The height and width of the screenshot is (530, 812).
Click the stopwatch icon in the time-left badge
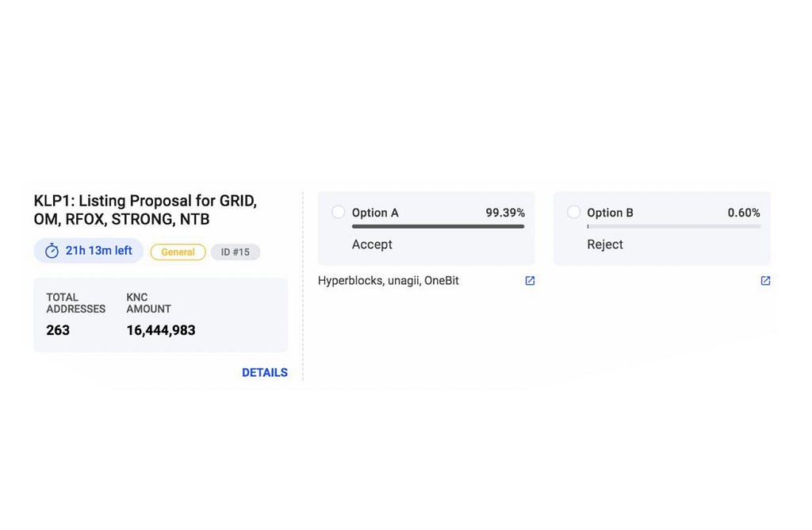(x=52, y=251)
